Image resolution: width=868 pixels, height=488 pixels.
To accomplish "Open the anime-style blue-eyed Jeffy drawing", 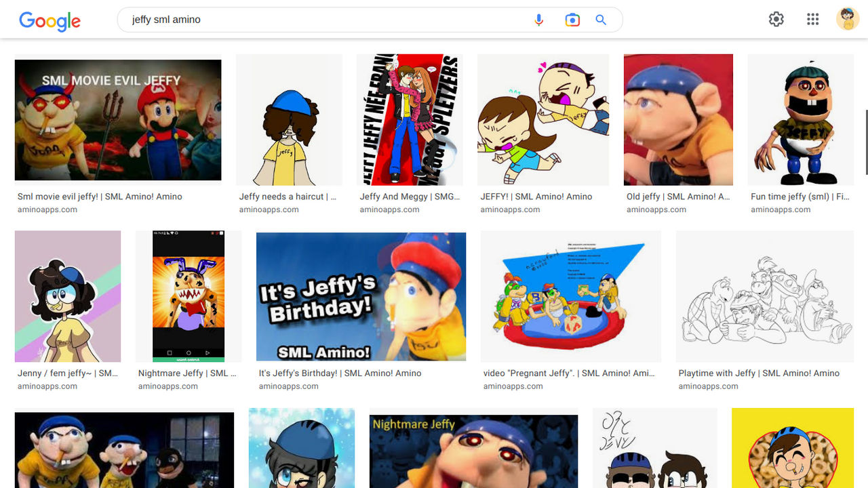I will [x=302, y=448].
